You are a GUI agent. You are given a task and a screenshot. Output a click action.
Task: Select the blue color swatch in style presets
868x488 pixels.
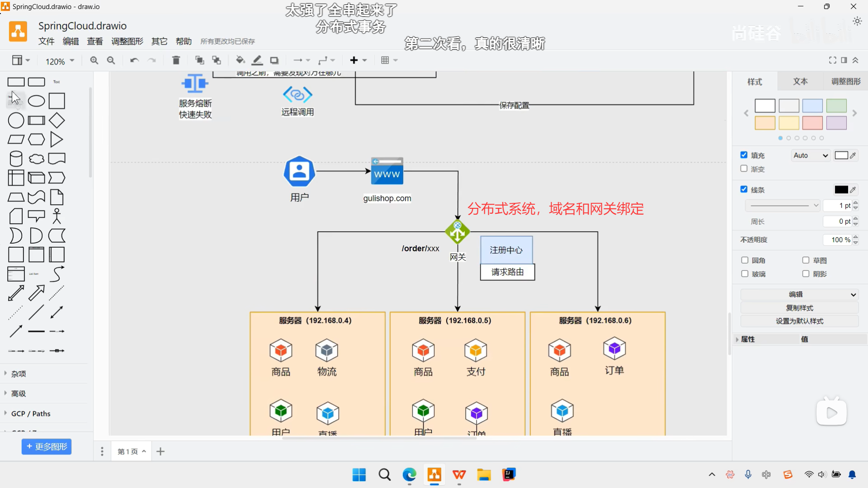click(x=812, y=105)
